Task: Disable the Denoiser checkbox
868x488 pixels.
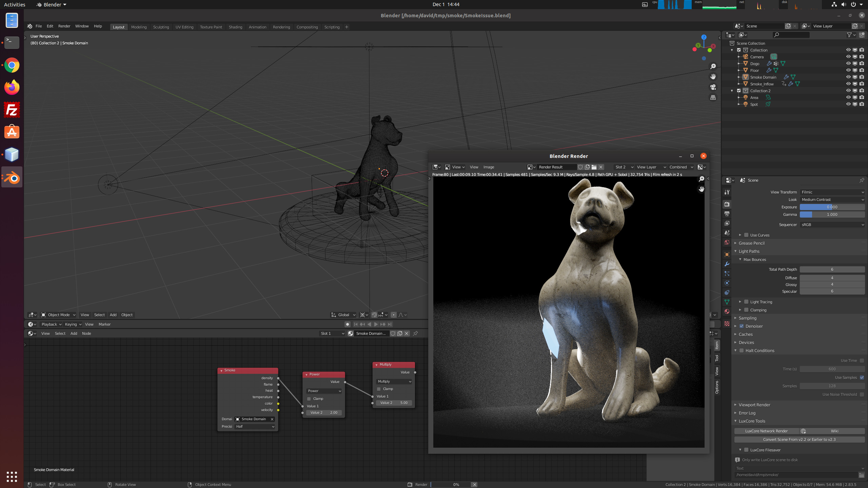Action: click(x=742, y=326)
